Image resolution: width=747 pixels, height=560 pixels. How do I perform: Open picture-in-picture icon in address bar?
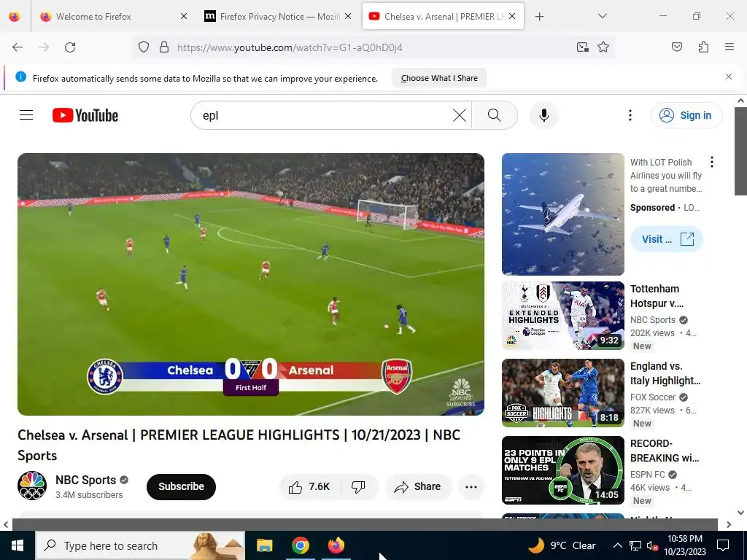tap(582, 47)
